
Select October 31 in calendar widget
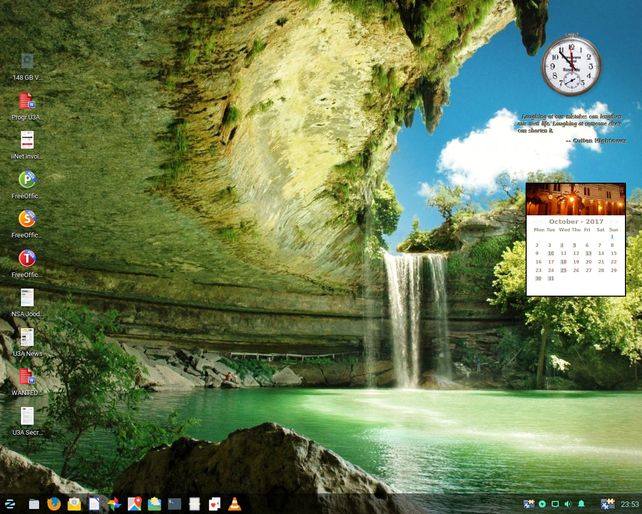point(550,279)
